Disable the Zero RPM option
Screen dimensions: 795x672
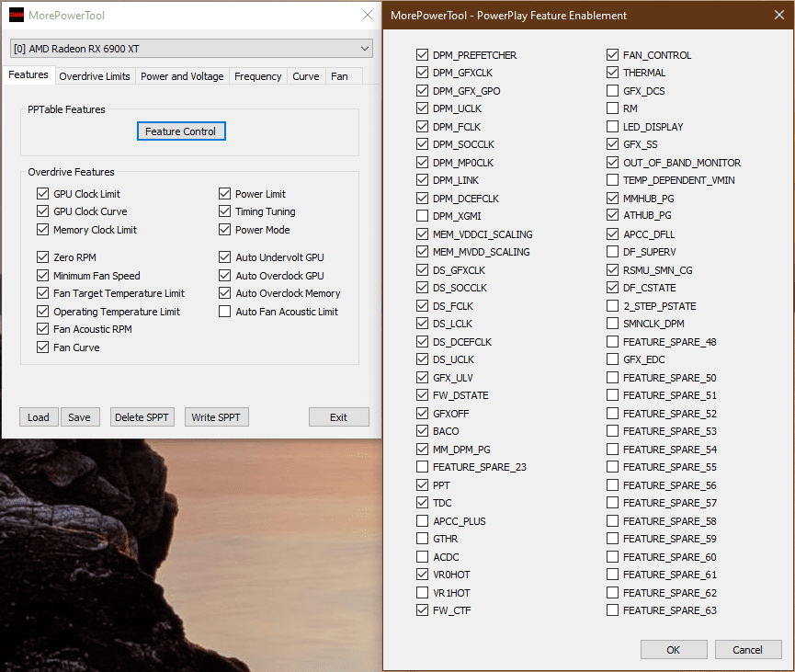[x=42, y=257]
